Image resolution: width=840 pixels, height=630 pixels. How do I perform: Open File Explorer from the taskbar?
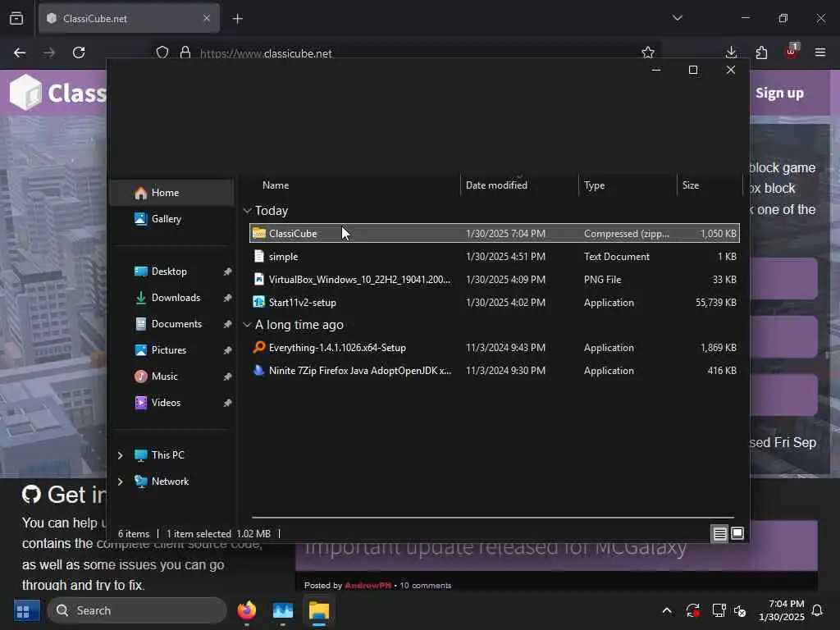point(319,610)
